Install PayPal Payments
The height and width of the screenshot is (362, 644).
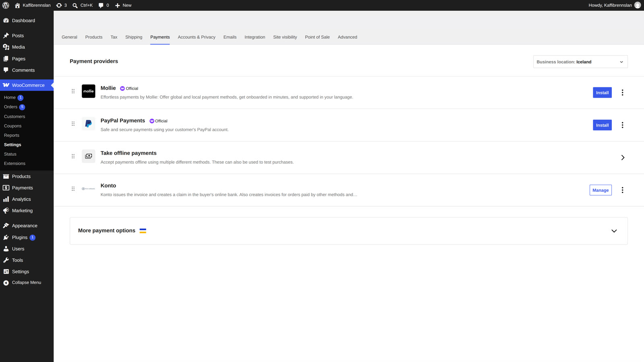click(602, 125)
